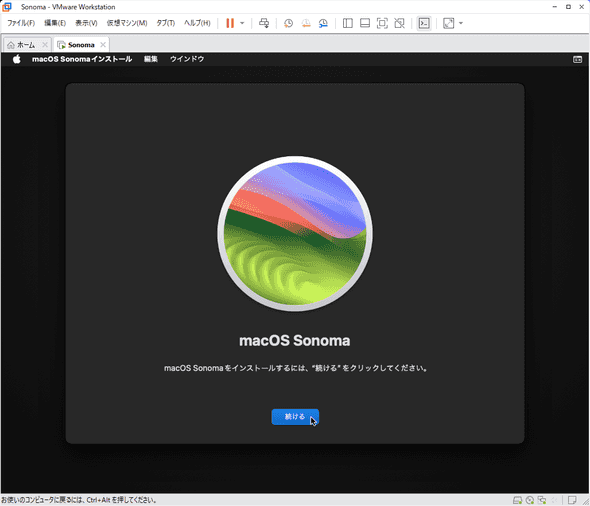590x506 pixels.
Task: Pause the virtual machine with the Pause icon
Action: pos(230,23)
